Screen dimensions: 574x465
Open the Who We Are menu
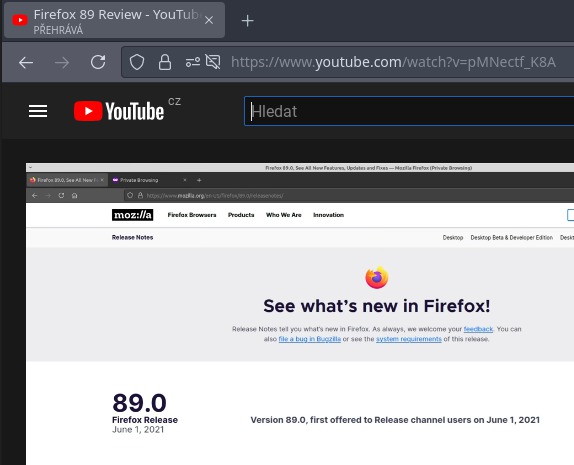coord(284,215)
